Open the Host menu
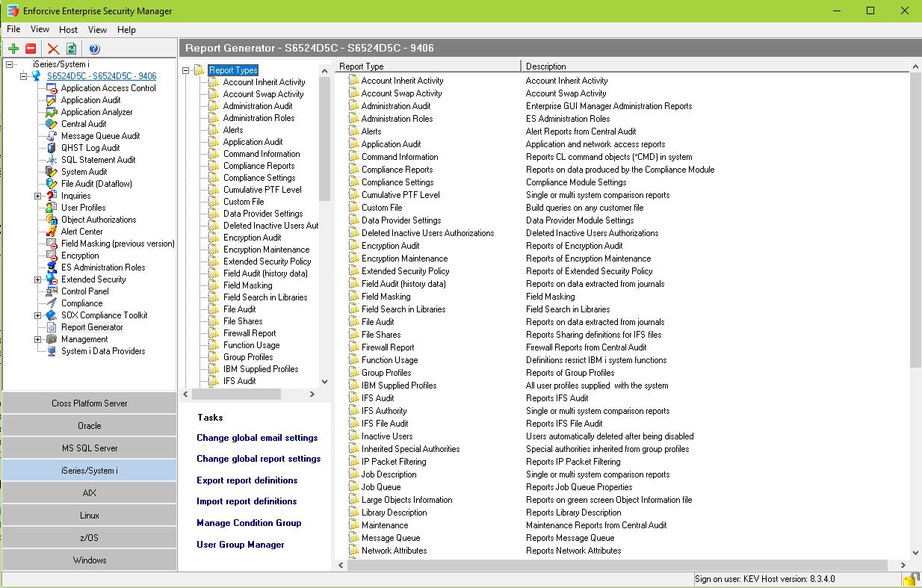Screen dimensions: 922x588 tap(69, 30)
